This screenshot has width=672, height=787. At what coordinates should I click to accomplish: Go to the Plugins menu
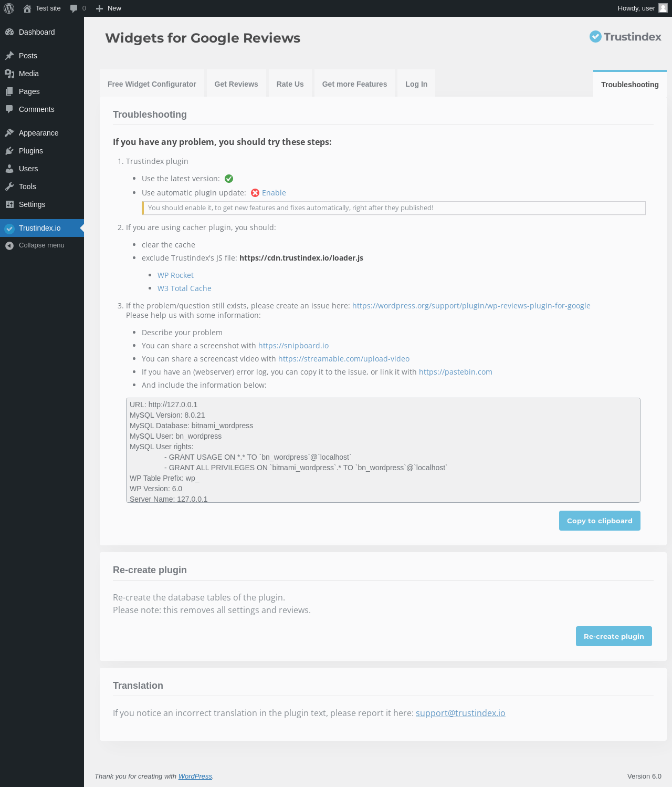[42, 151]
